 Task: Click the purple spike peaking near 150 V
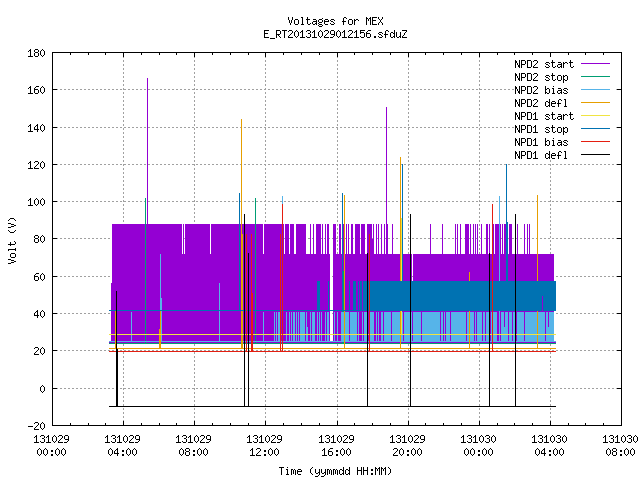387,165
